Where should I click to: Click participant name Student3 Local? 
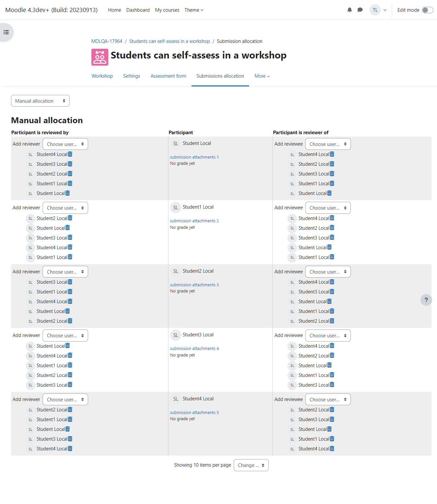click(x=198, y=335)
